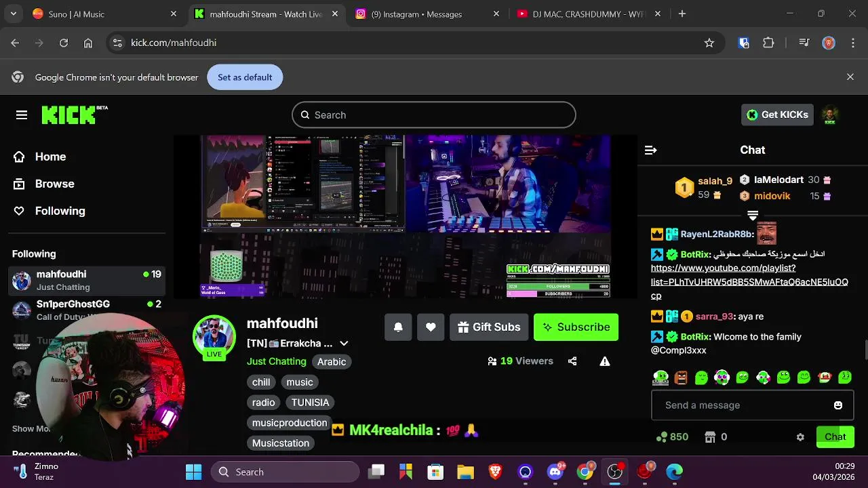Click mahfoudhi's live avatar
The image size is (868, 488).
click(x=214, y=337)
